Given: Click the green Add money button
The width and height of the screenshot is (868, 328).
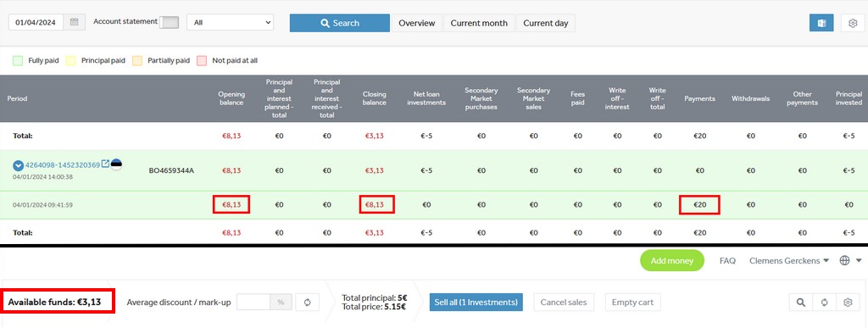Looking at the screenshot, I should (x=672, y=260).
